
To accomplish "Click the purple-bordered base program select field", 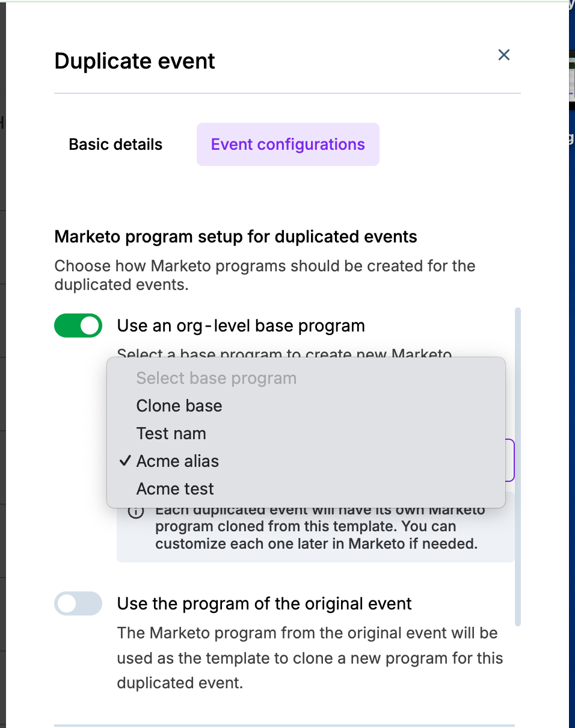I will click(x=509, y=460).
